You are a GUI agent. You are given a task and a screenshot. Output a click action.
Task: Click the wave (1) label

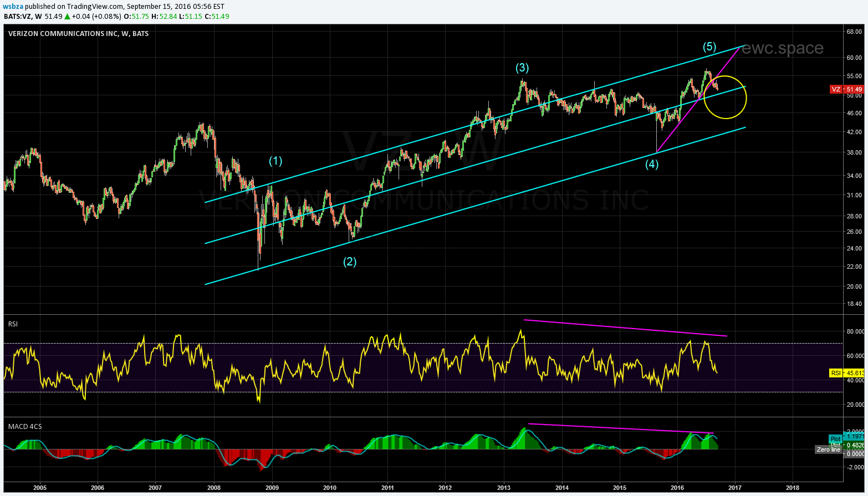(x=275, y=161)
